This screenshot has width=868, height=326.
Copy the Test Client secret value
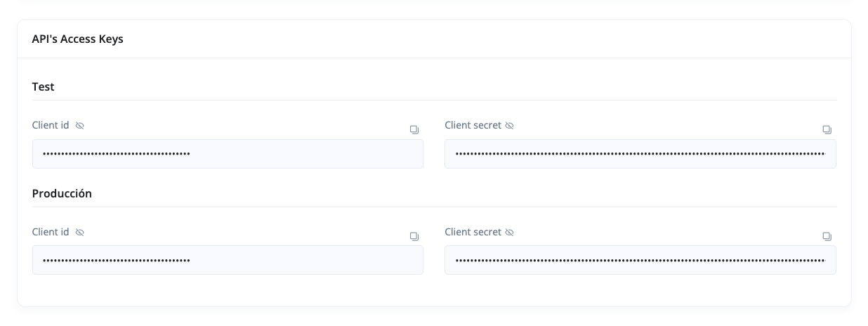point(827,130)
